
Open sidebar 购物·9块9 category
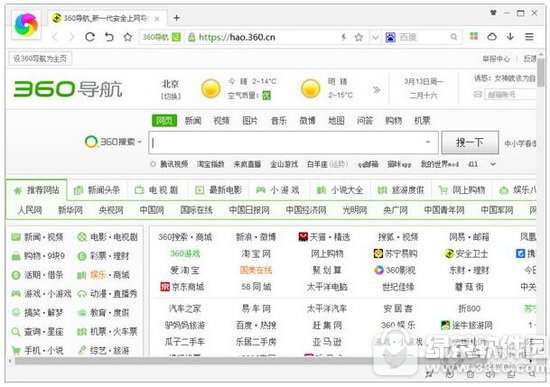pos(38,256)
